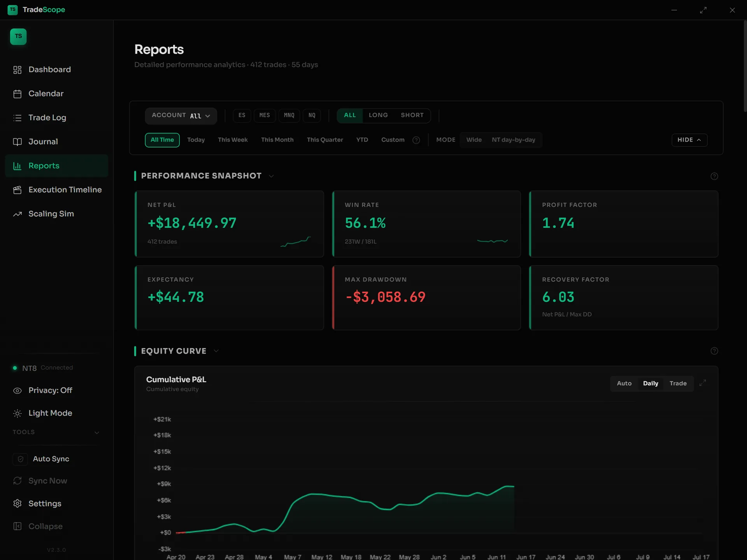The height and width of the screenshot is (560, 747).
Task: Select the YTD range tab
Action: click(x=362, y=140)
